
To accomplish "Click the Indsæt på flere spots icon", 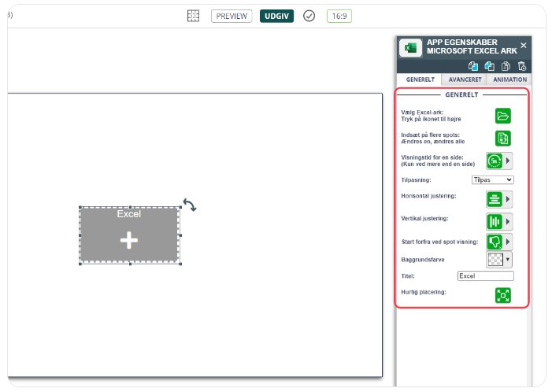I will 502,139.
